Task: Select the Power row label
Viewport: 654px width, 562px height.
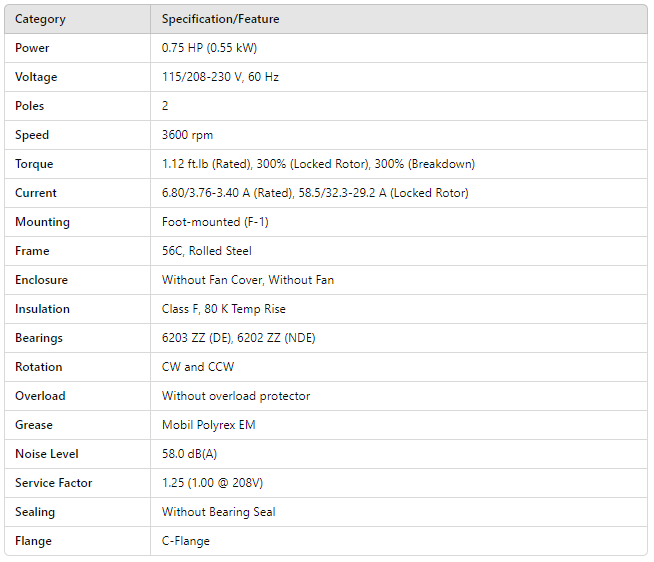Action: tap(32, 48)
